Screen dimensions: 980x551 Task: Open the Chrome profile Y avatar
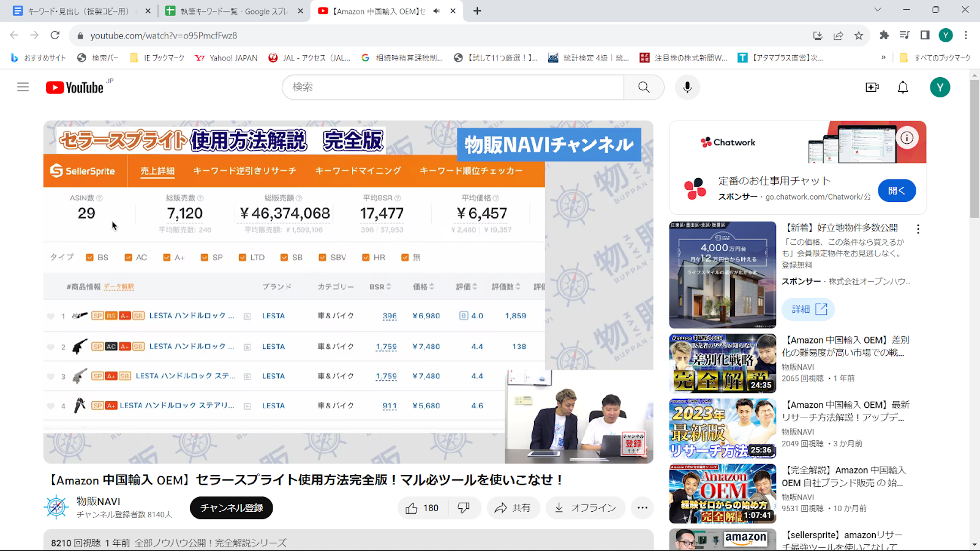946,36
